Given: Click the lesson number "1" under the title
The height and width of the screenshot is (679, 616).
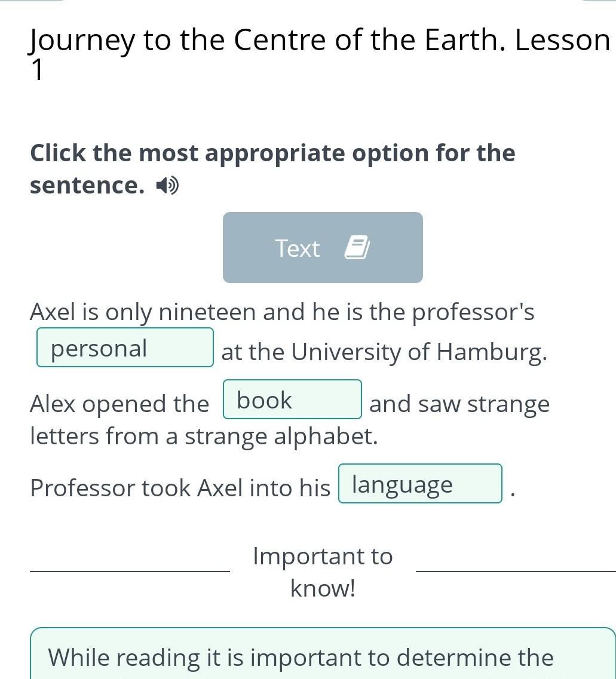Looking at the screenshot, I should point(37,71).
